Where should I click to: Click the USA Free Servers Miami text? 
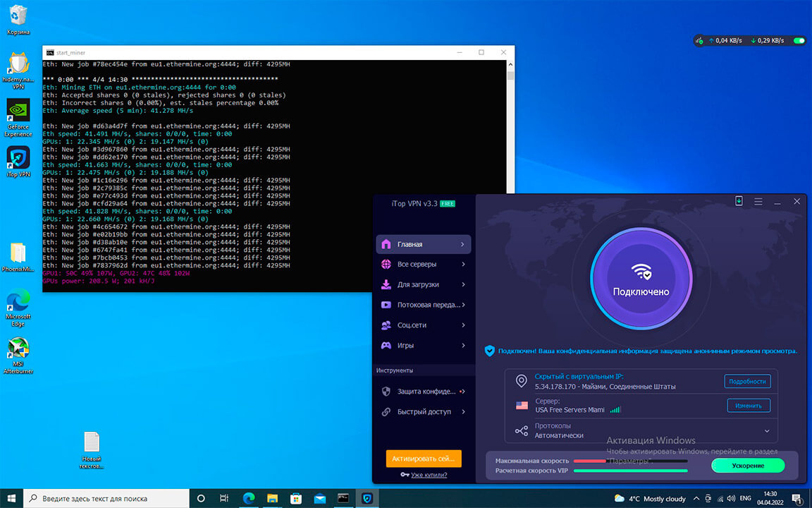570,409
